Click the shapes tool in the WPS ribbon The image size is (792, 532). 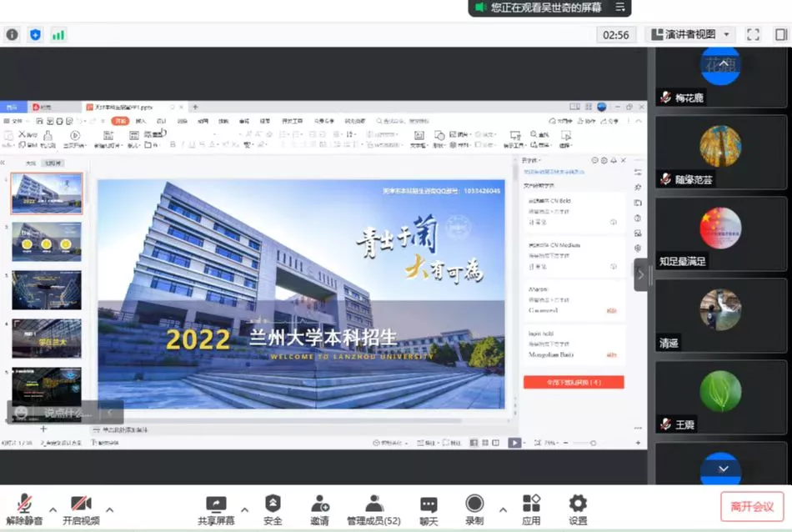click(x=439, y=135)
